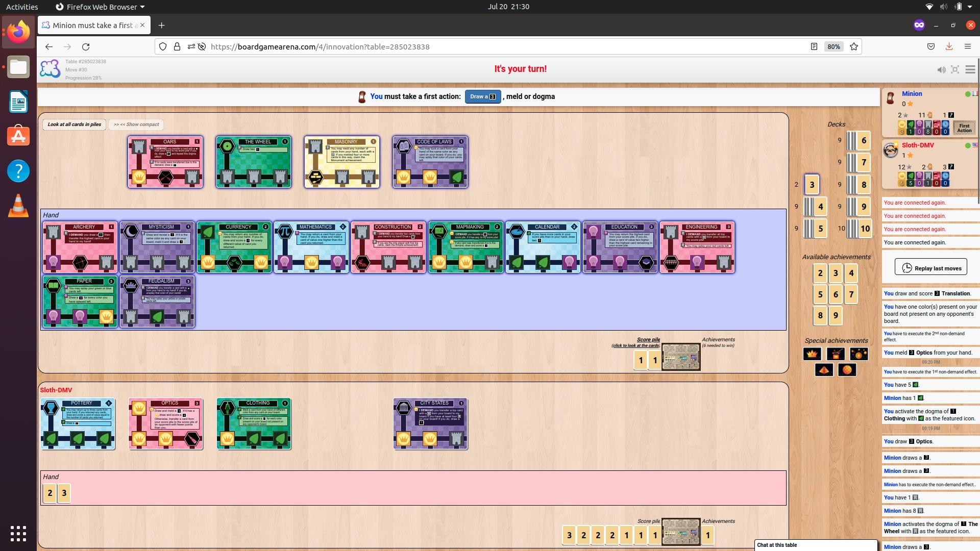Click the age 3 deck pile
This screenshot has width=980, height=551.
coord(812,185)
